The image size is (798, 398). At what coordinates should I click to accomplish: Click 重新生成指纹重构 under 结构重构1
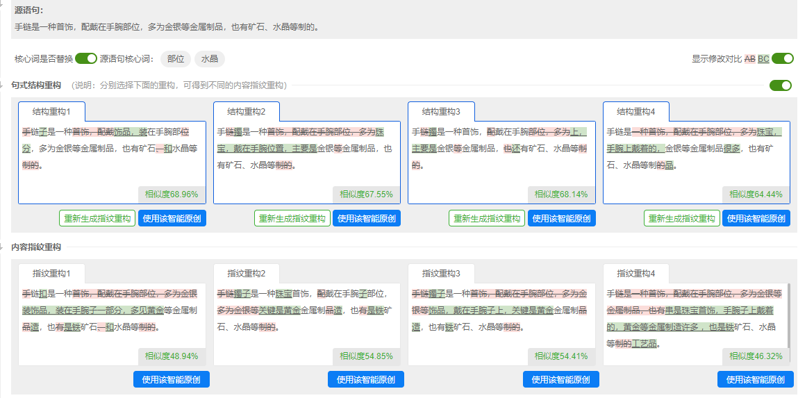(97, 218)
